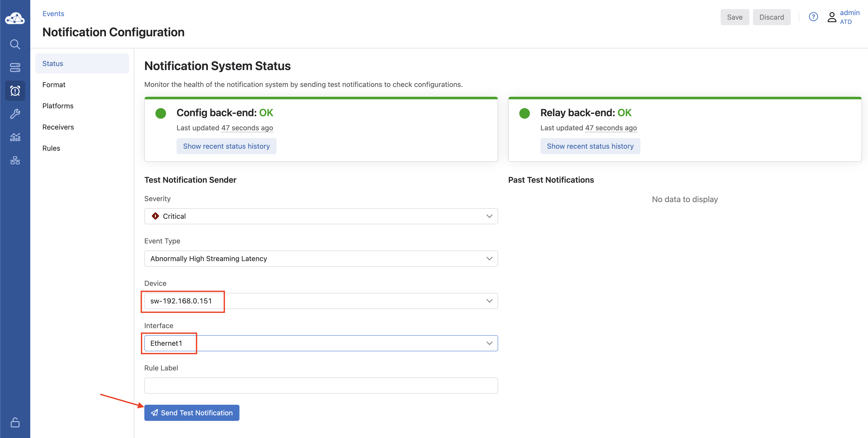
Task: Open the Interface Ethernet1 dropdown
Action: coord(320,343)
